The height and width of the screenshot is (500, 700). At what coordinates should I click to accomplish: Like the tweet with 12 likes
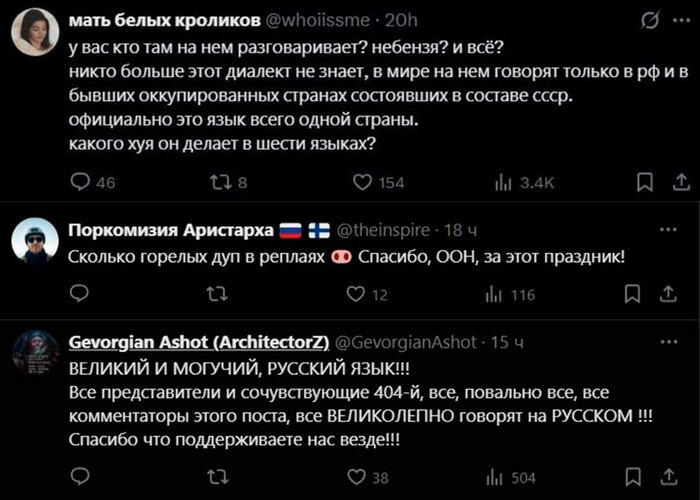[x=355, y=295]
